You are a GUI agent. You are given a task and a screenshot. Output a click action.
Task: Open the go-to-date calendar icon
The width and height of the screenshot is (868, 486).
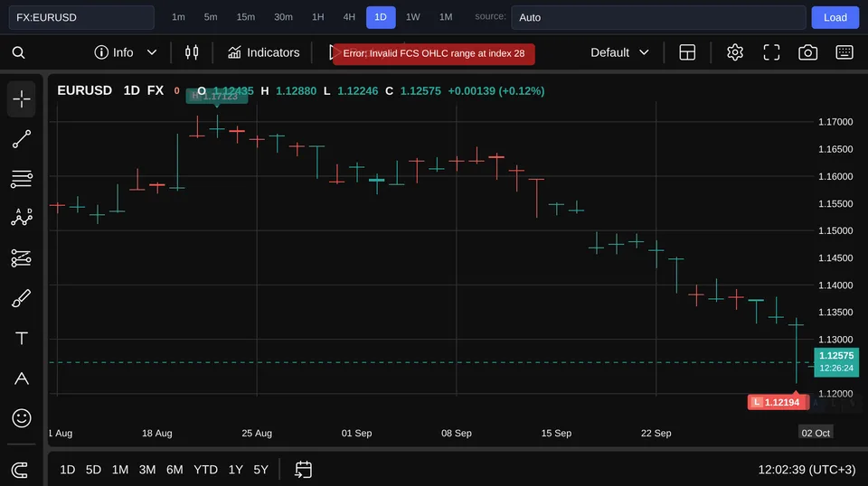point(304,470)
